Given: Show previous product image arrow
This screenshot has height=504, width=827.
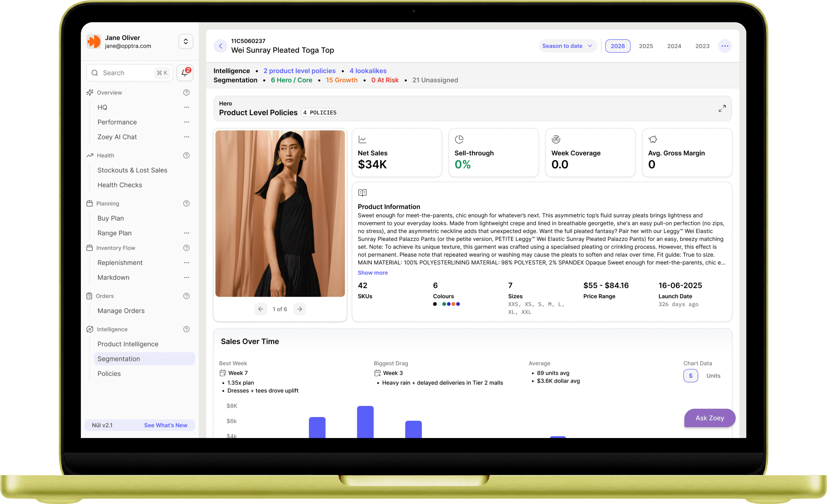Looking at the screenshot, I should 260,309.
